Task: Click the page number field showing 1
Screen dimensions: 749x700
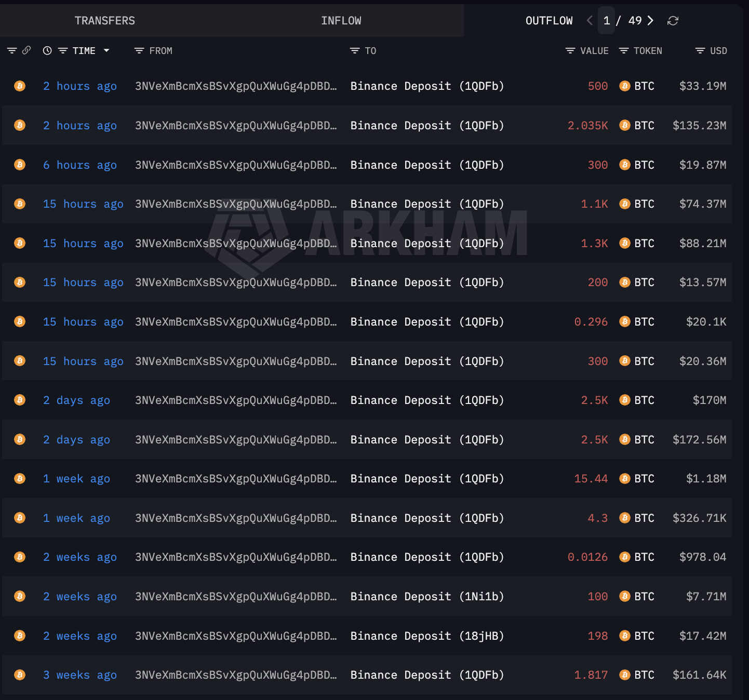Action: [x=607, y=20]
